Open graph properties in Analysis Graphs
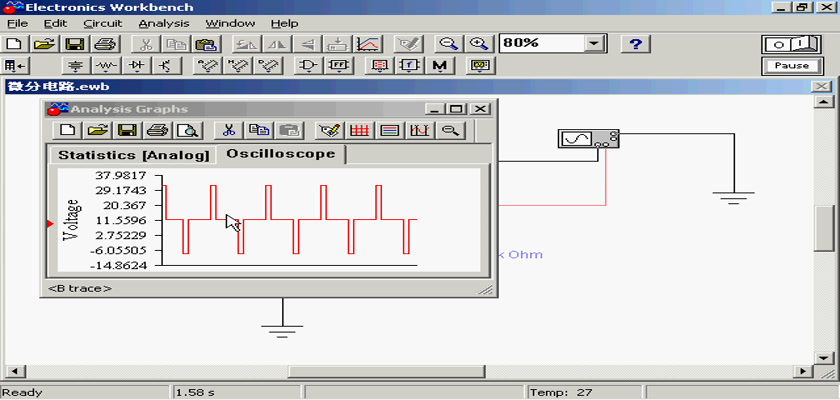The image size is (840, 400). (329, 130)
